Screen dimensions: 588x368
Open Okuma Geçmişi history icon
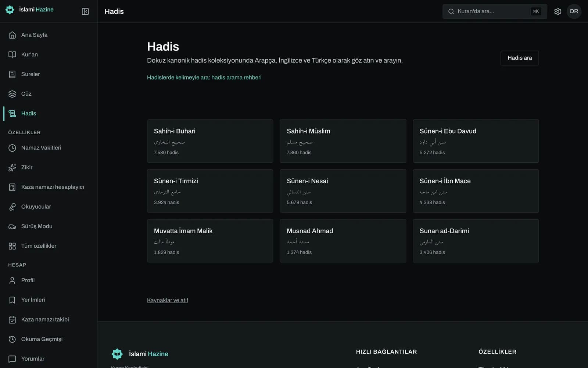pyautogui.click(x=12, y=339)
